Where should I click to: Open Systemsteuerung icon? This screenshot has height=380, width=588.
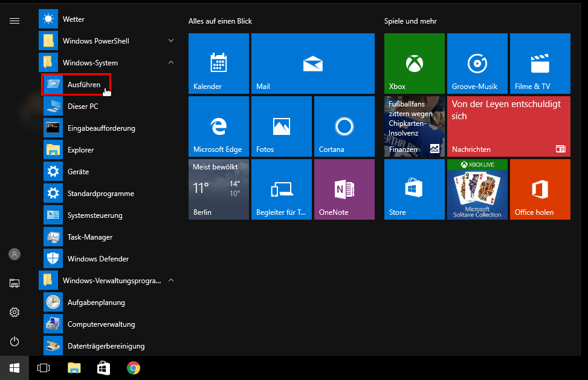pos(53,215)
